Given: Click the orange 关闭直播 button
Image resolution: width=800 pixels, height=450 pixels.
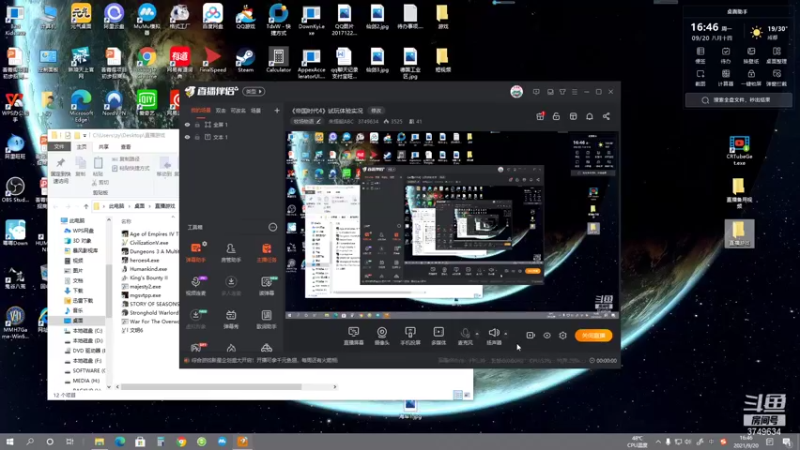Looking at the screenshot, I should pos(593,335).
